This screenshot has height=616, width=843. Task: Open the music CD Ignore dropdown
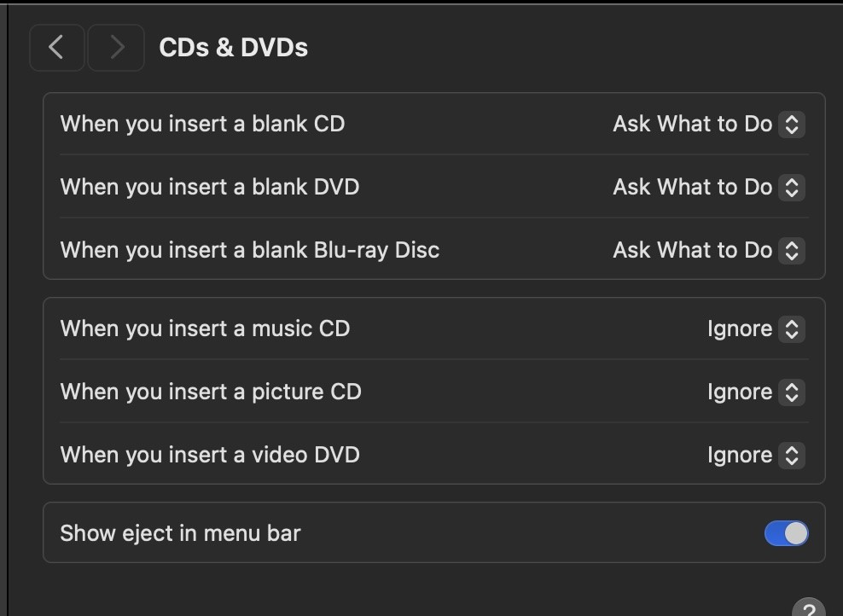click(755, 328)
